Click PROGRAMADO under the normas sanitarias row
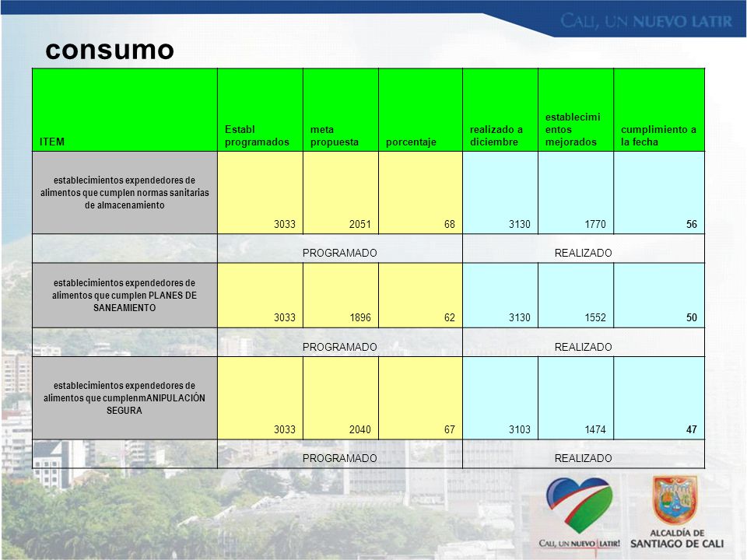 click(x=340, y=253)
